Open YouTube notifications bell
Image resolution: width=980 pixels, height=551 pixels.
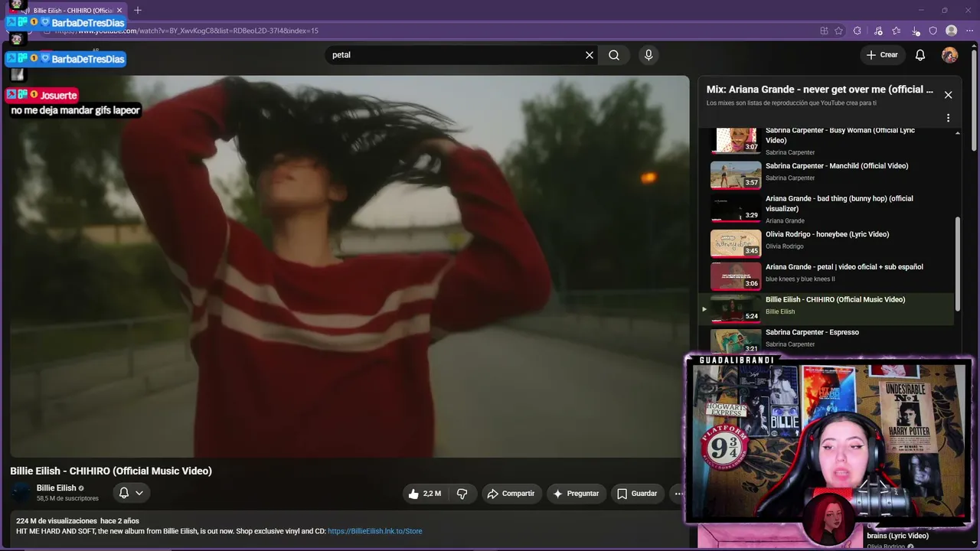click(x=920, y=55)
